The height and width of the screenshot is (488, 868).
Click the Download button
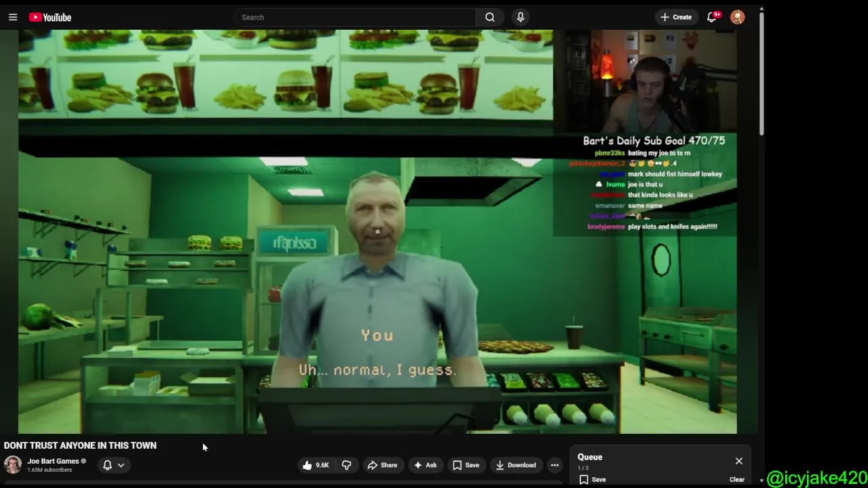click(515, 465)
